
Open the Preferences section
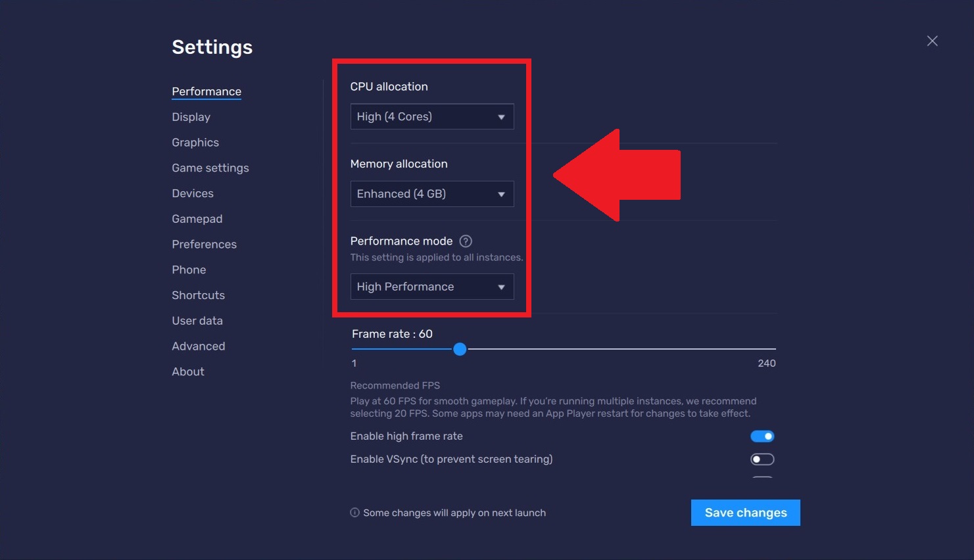tap(204, 244)
